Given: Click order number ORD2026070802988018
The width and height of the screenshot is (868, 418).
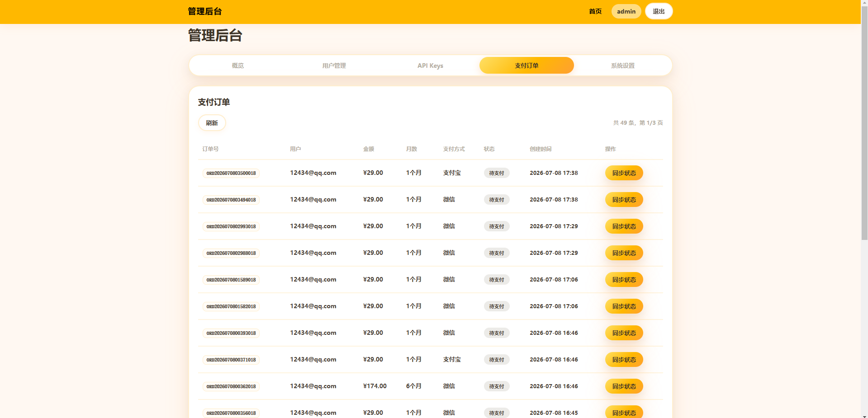Looking at the screenshot, I should (x=231, y=253).
